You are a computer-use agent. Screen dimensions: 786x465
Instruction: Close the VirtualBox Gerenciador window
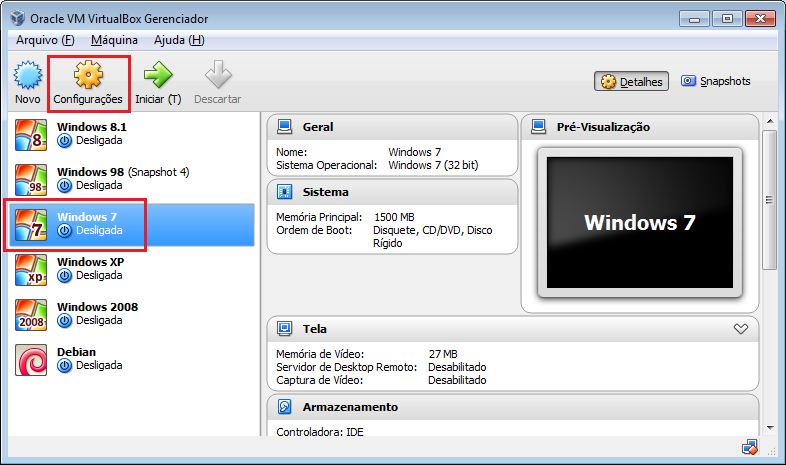(760, 19)
